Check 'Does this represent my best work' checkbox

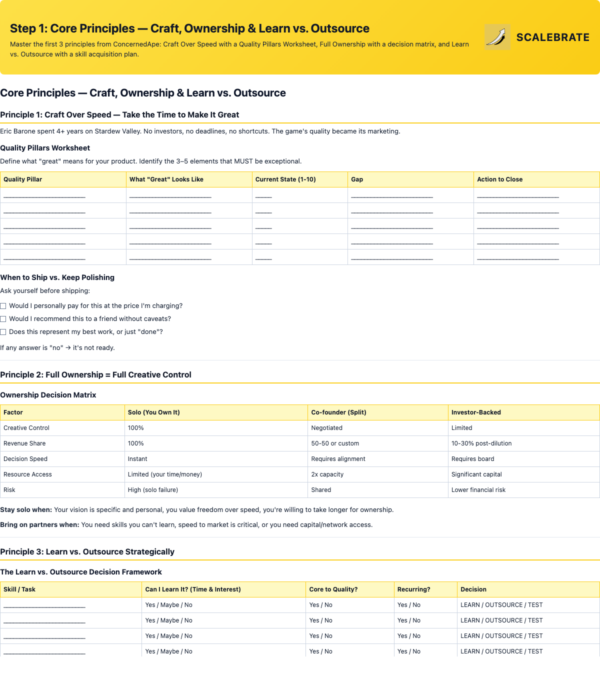3,332
